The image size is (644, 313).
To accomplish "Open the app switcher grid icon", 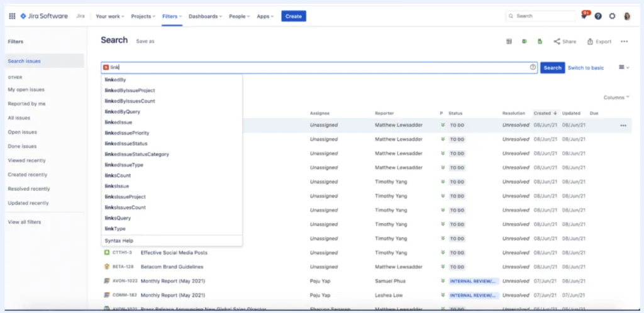I will click(12, 16).
